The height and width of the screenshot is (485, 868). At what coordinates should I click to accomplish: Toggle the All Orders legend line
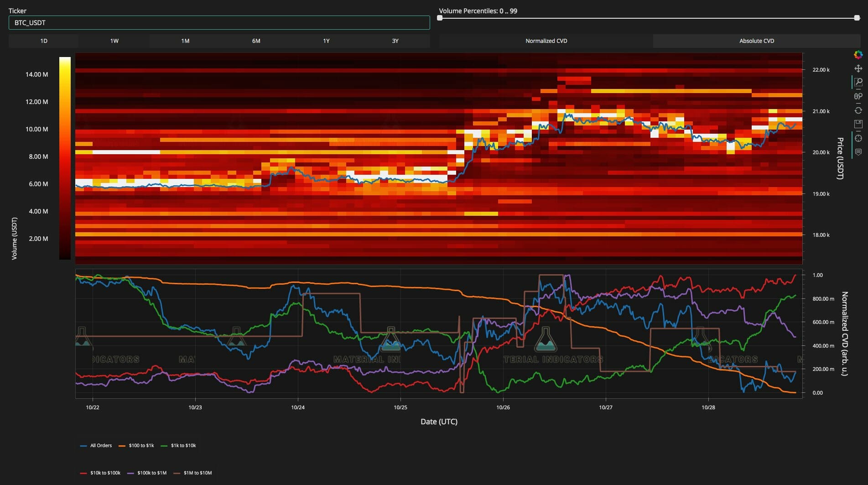coord(96,445)
